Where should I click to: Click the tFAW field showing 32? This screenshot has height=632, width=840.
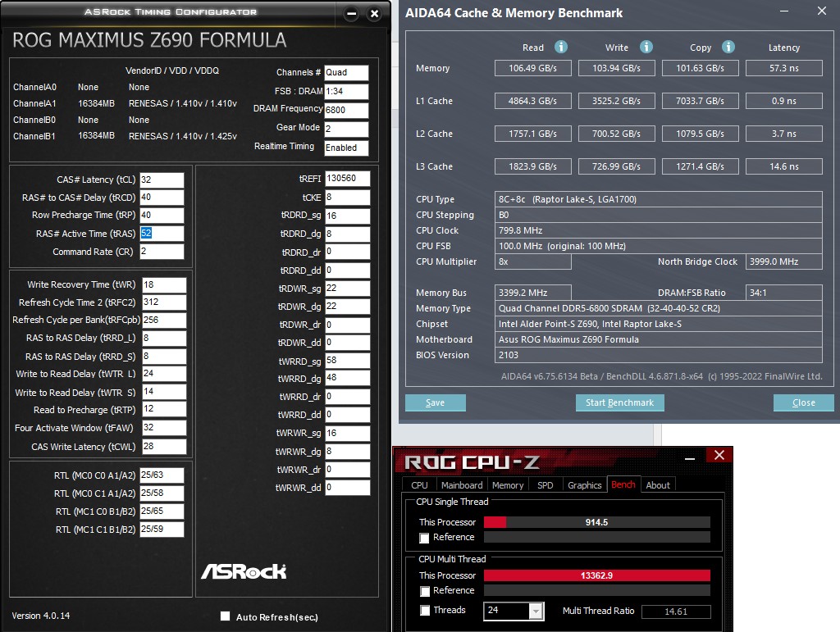(x=164, y=428)
